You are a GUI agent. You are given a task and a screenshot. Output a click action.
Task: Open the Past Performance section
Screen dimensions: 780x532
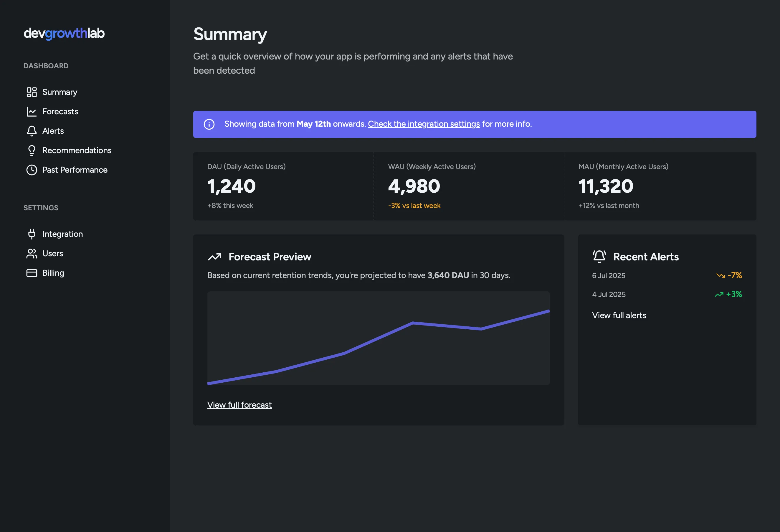[x=75, y=170]
